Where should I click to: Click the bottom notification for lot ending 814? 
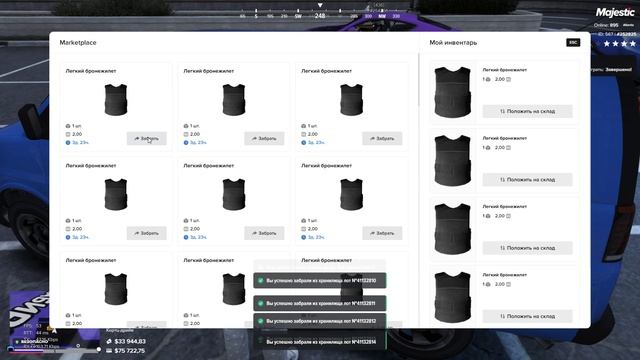pos(320,342)
